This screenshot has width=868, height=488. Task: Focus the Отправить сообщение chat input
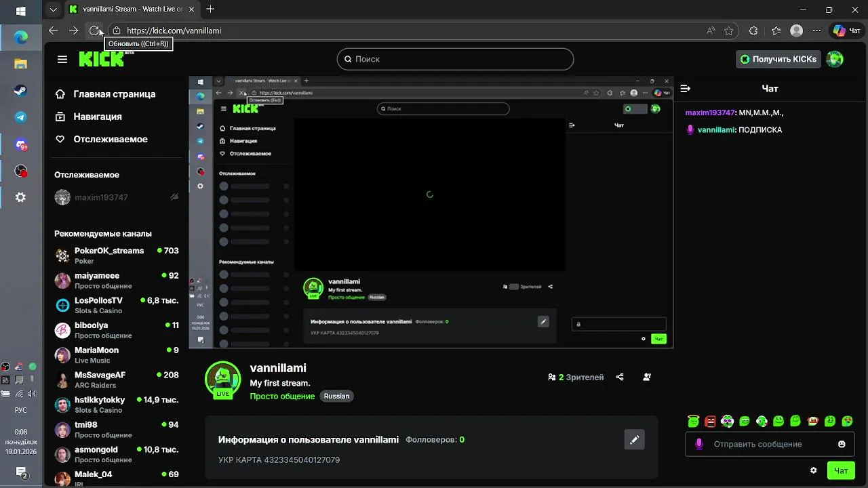(770, 444)
